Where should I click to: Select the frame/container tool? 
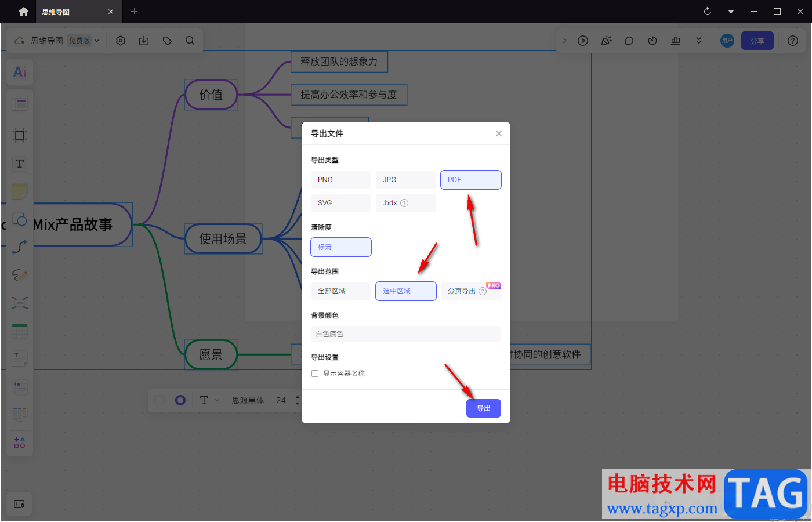click(20, 135)
